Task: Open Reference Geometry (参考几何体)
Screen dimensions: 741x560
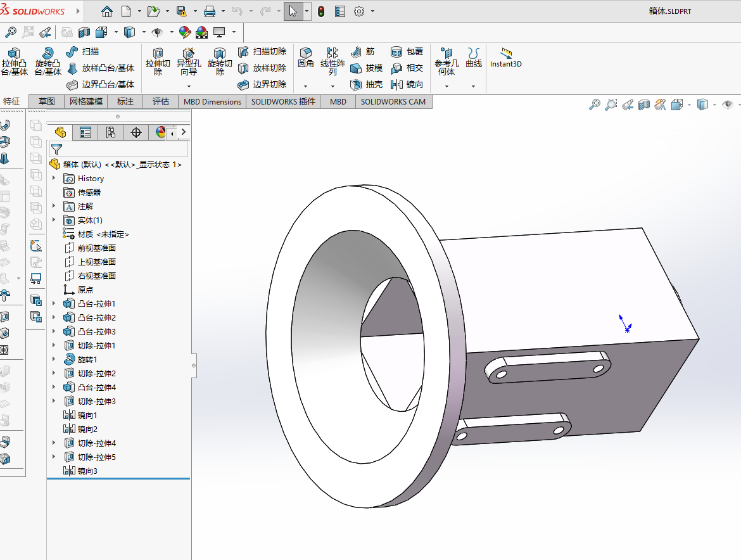Action: pyautogui.click(x=446, y=61)
